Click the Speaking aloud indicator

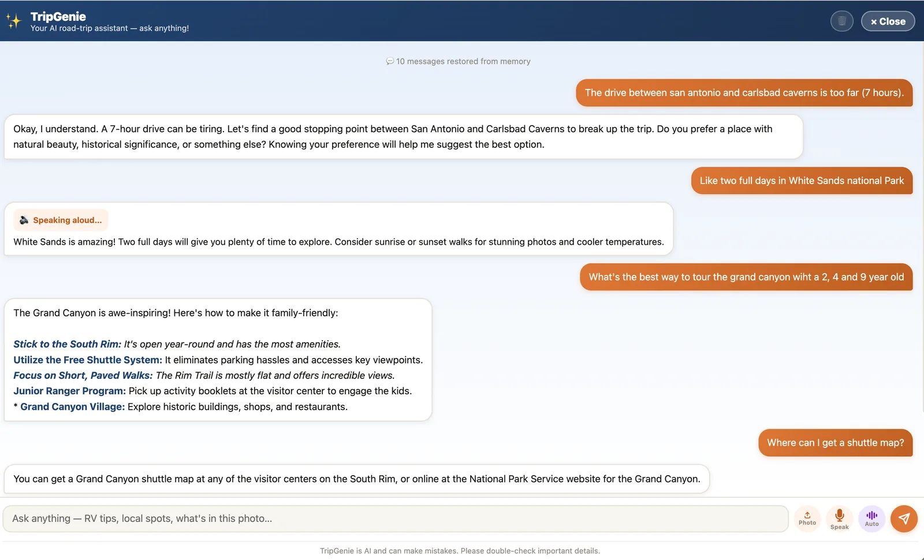[x=61, y=220]
